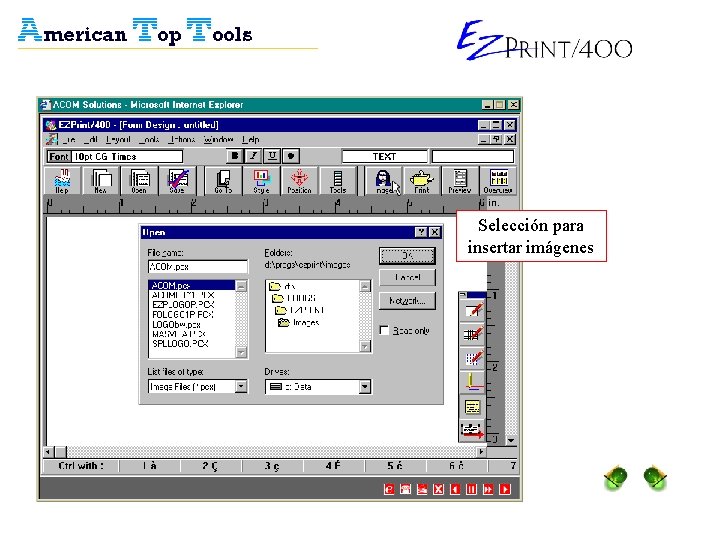
Task: Select ACOM.pcx in file list
Action: 192,285
